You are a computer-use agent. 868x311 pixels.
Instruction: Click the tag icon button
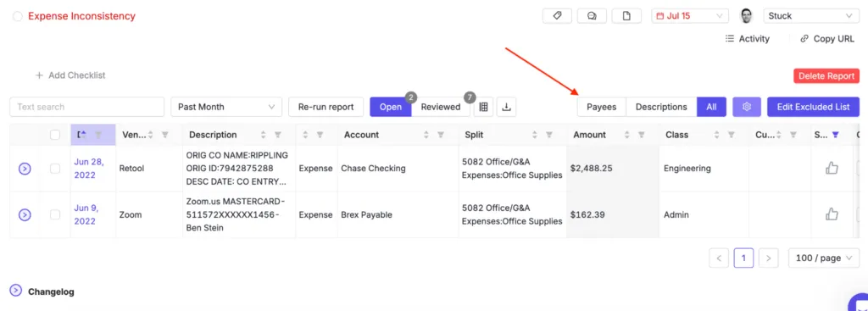pyautogui.click(x=557, y=16)
